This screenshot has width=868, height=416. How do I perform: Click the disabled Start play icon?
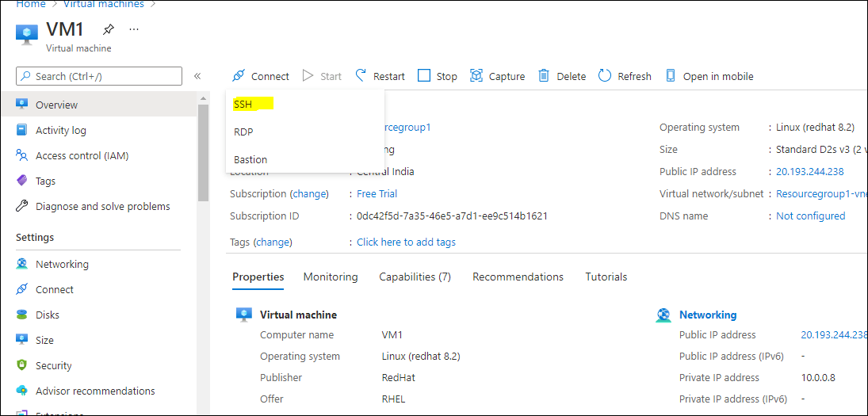pyautogui.click(x=308, y=76)
